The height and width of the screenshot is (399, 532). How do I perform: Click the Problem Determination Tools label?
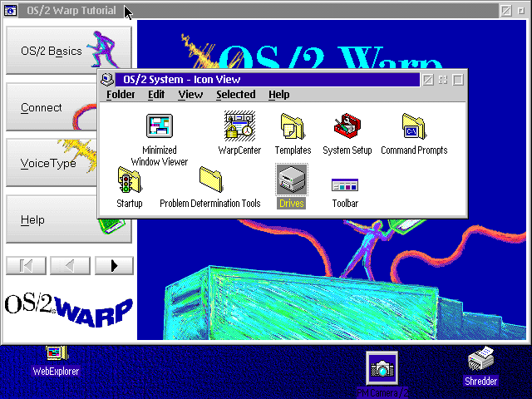(x=210, y=203)
